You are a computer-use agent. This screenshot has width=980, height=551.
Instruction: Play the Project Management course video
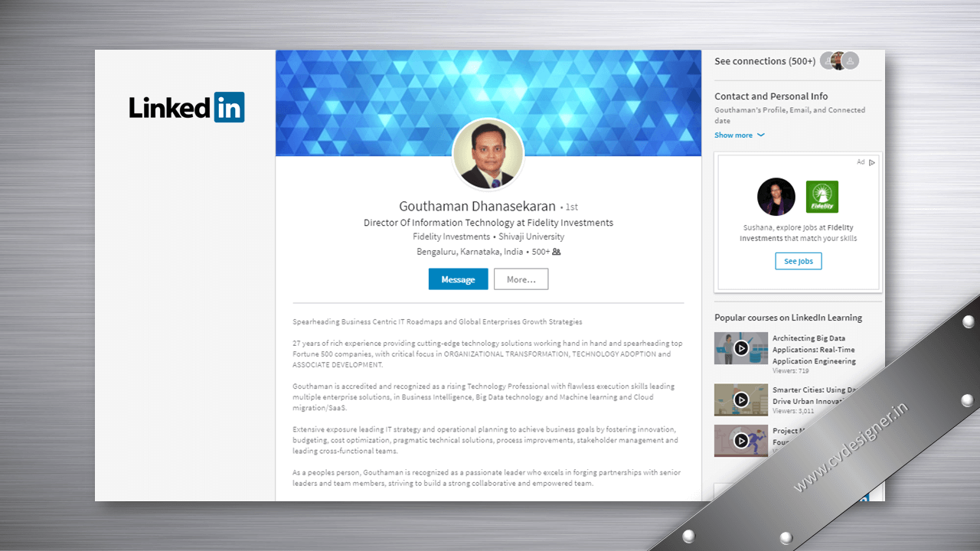click(x=741, y=441)
